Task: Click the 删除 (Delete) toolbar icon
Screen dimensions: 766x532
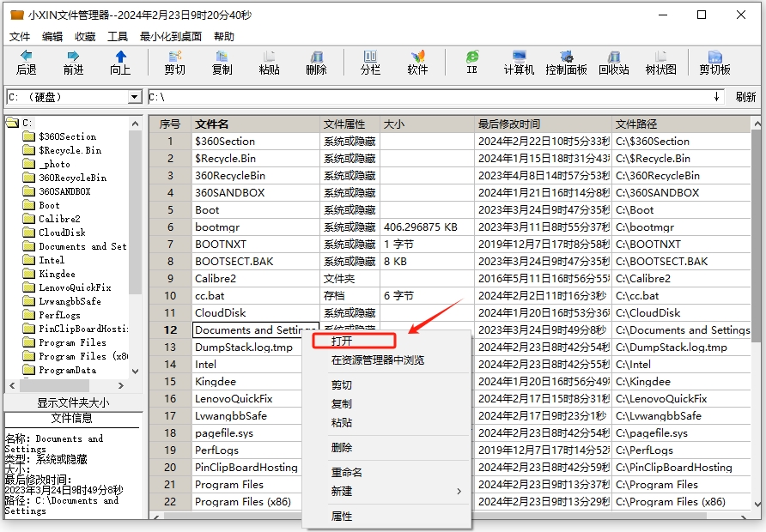Action: coord(316,62)
